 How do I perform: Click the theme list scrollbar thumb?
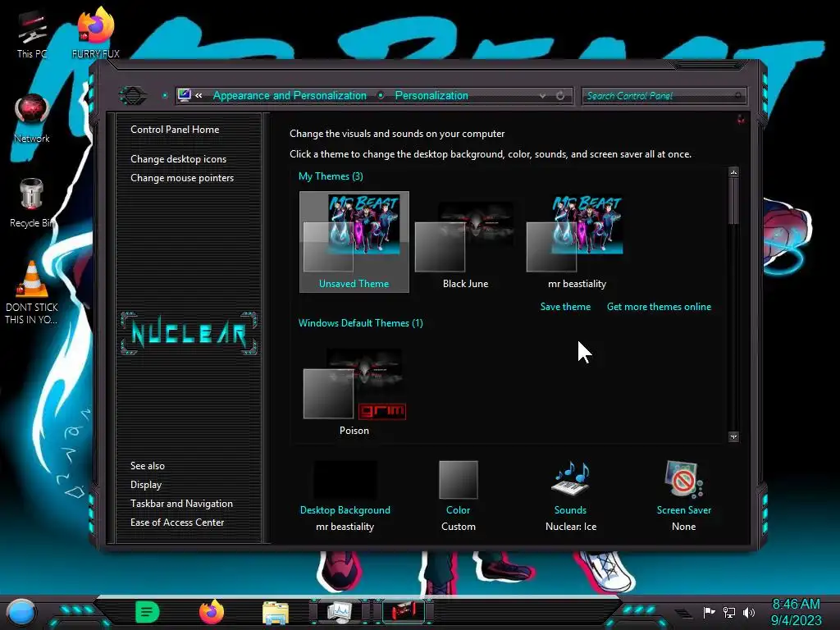tap(733, 201)
